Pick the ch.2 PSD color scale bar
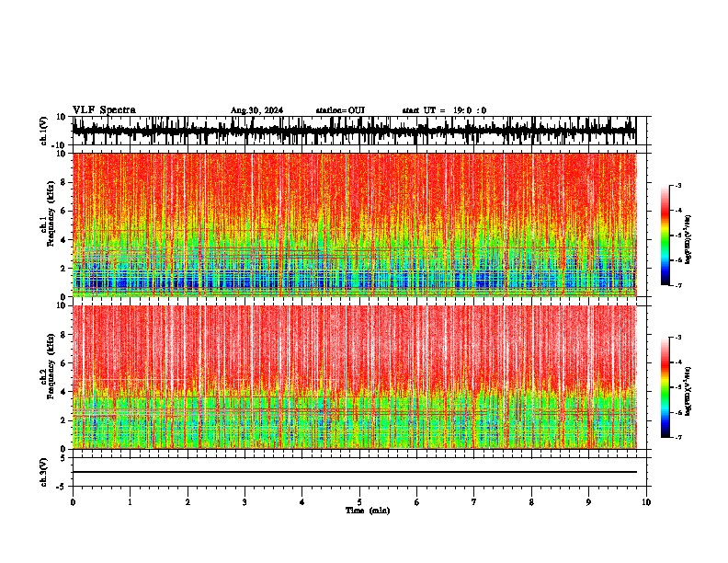This screenshot has width=728, height=563. click(665, 387)
